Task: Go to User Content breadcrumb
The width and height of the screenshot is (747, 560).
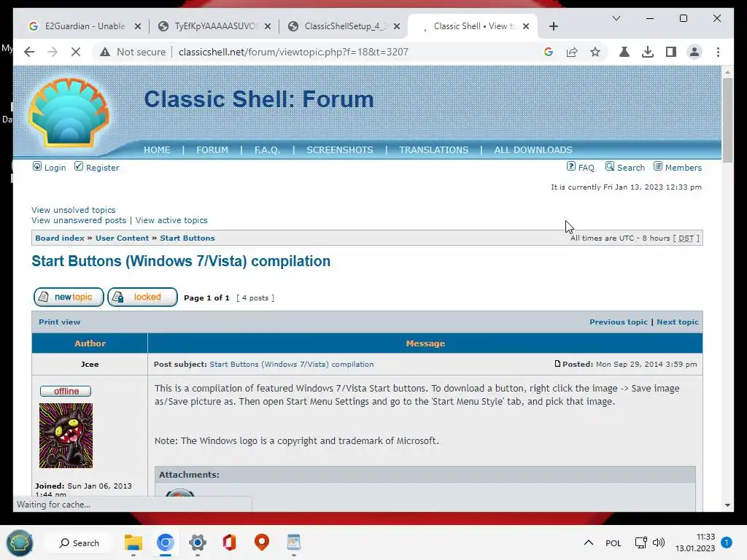Action: point(122,238)
